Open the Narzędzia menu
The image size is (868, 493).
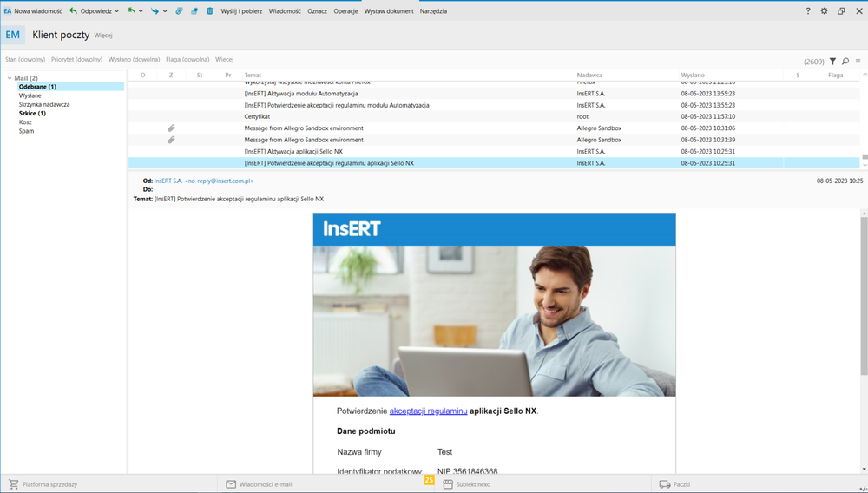[x=433, y=11]
